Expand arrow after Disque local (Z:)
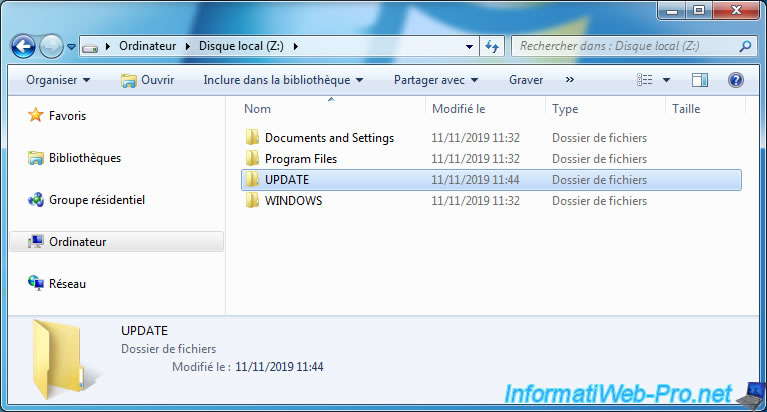The height and width of the screenshot is (412, 767). point(295,46)
